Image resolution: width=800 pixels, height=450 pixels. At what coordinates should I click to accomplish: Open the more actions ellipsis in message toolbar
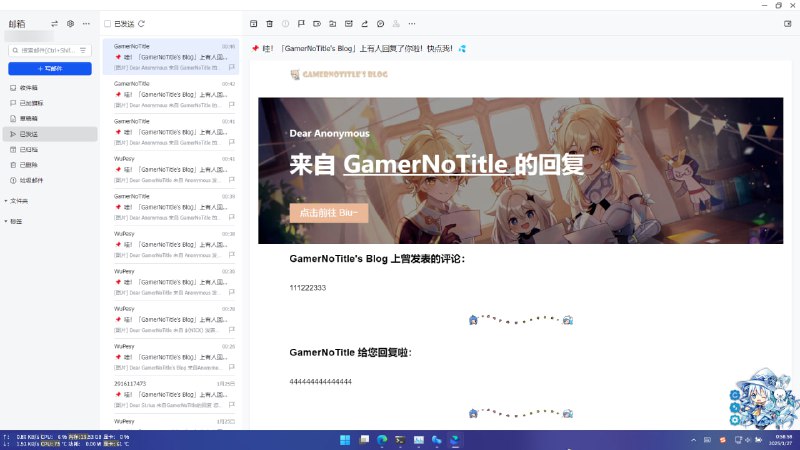[x=412, y=23]
